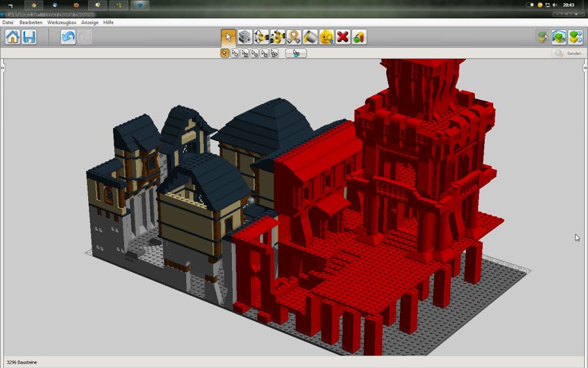Save the model with the floppy disk icon
The image size is (588, 368).
(29, 37)
